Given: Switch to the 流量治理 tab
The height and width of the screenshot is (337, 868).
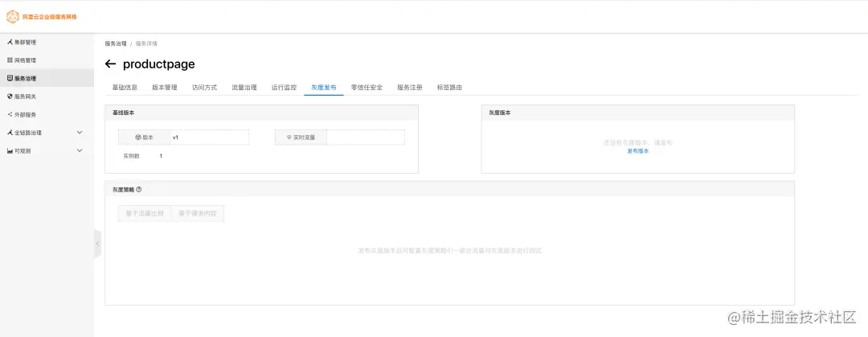Looking at the screenshot, I should 244,88.
